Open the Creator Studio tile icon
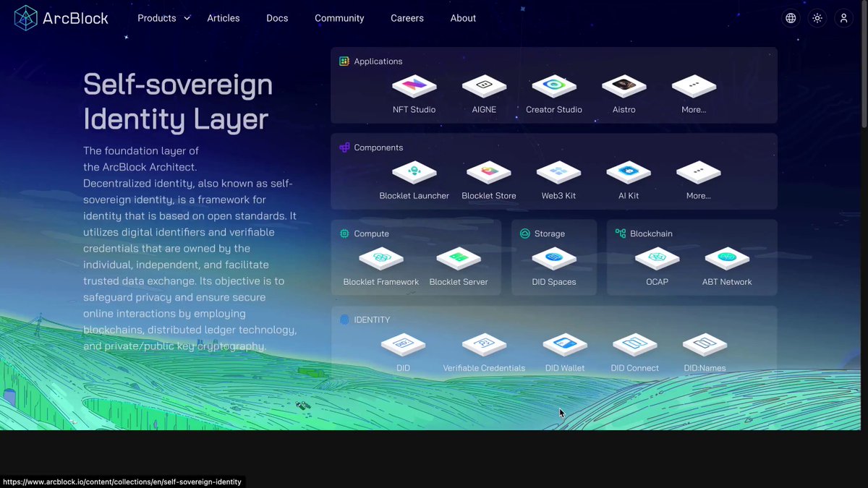Image resolution: width=868 pixels, height=488 pixels. coord(554,86)
